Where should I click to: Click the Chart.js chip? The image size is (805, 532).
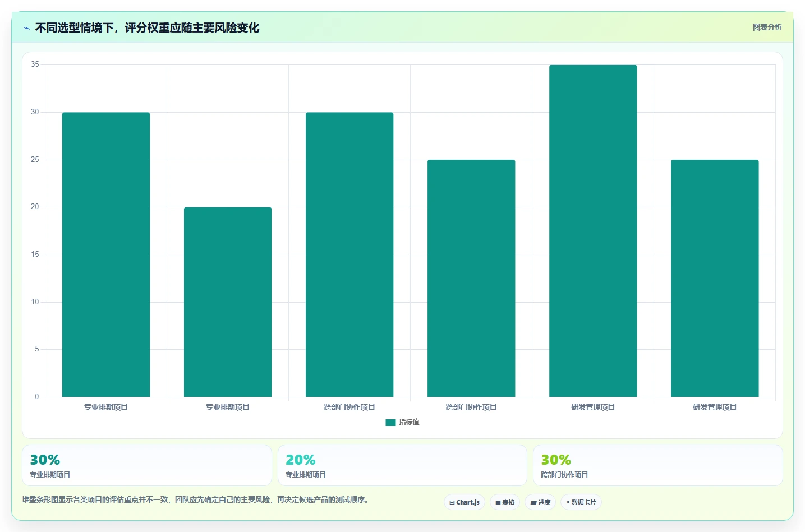[x=464, y=502]
